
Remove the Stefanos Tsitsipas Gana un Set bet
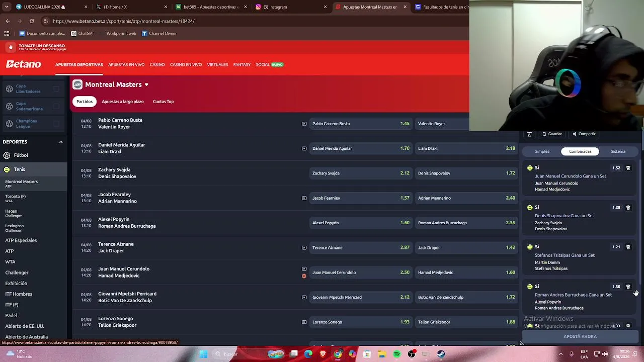point(628,247)
